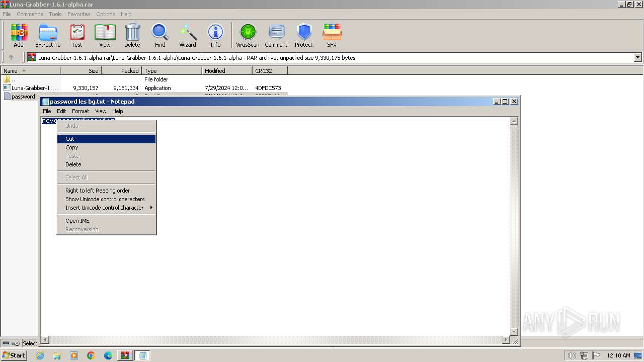Screen dimensions: 644x362
Task: Click Notepad vertical scrollbar up arrow
Action: tap(514, 121)
